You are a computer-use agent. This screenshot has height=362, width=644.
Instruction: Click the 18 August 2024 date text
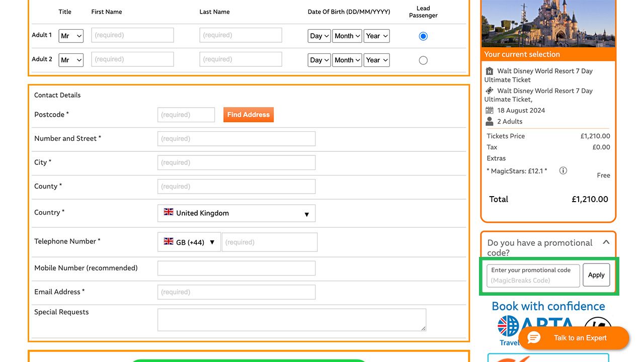[521, 110]
